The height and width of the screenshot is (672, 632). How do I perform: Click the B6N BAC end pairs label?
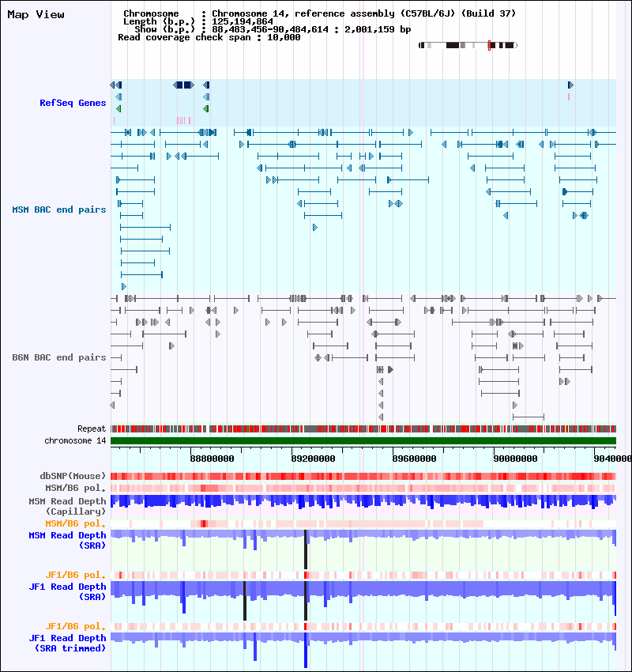[59, 357]
